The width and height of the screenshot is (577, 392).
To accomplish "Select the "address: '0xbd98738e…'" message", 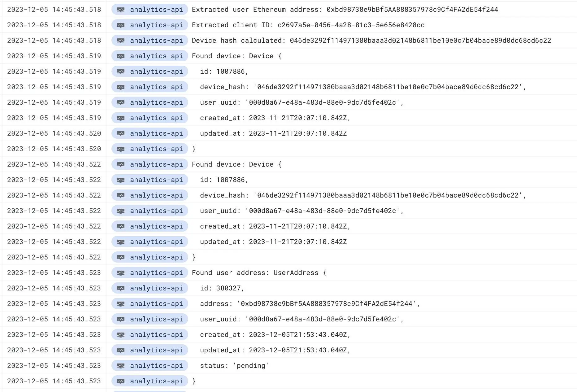I will coord(310,304).
